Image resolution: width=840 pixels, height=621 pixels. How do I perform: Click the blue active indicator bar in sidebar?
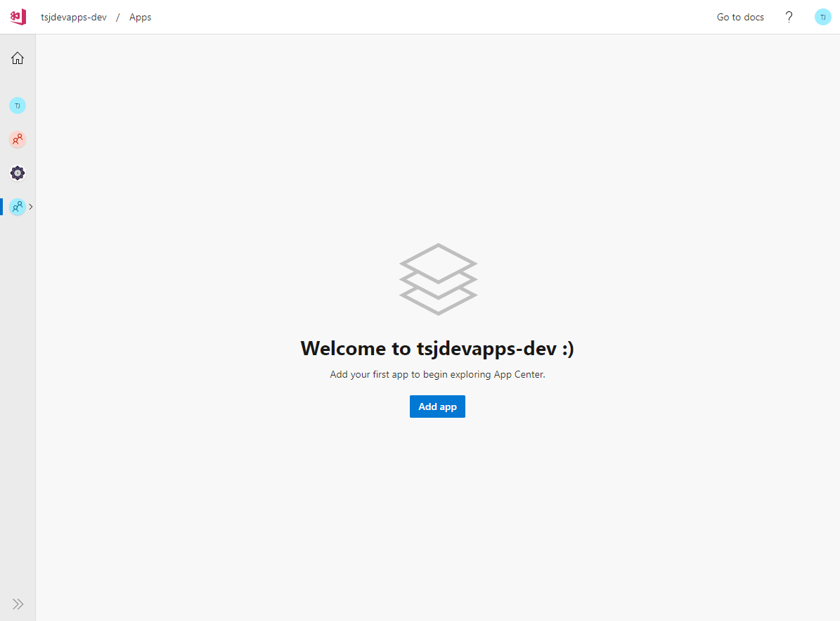tap(1, 207)
